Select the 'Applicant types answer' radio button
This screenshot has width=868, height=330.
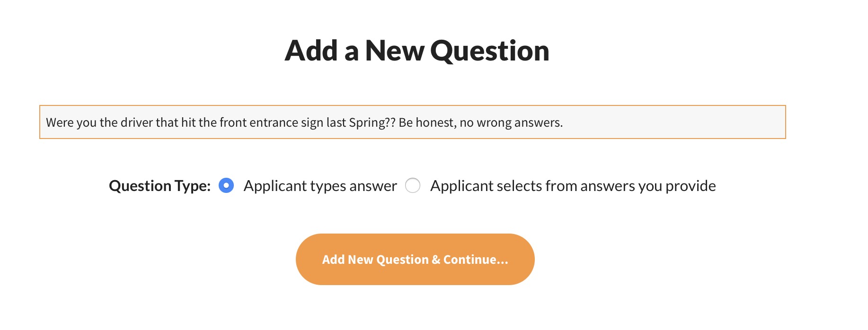[226, 186]
